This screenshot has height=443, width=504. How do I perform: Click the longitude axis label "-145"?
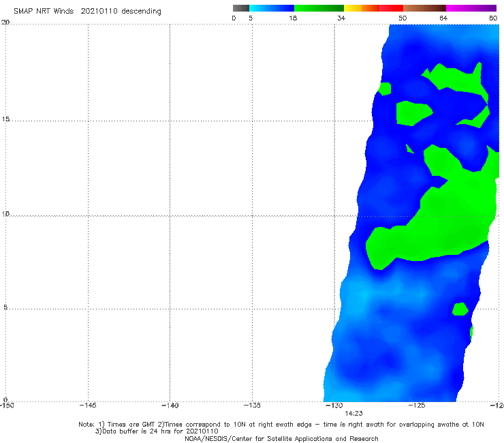point(88,406)
